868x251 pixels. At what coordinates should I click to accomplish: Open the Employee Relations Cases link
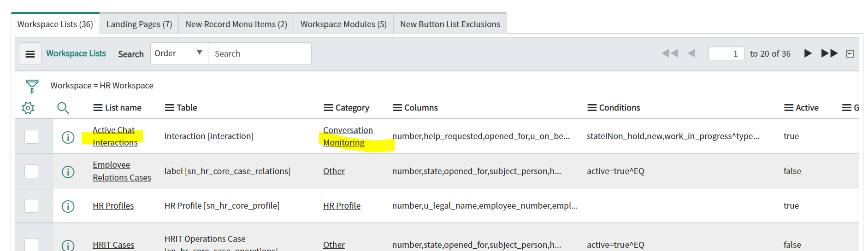pyautogui.click(x=122, y=171)
